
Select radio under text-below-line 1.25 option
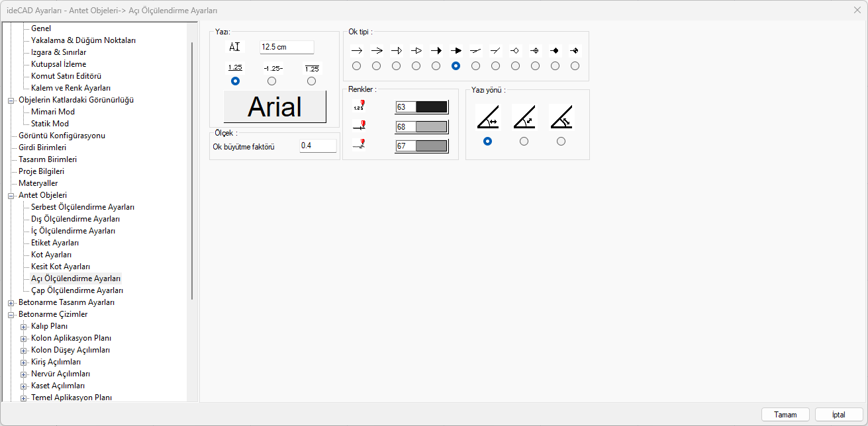[x=311, y=81]
